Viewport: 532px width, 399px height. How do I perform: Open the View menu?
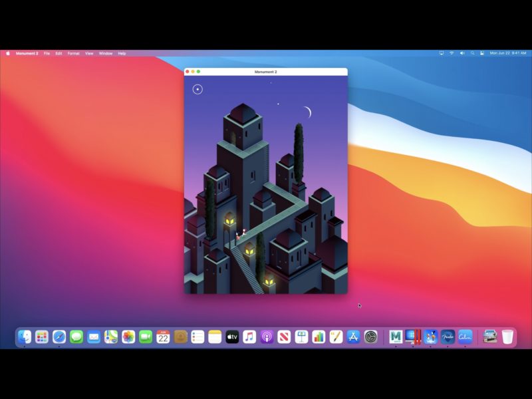click(89, 53)
